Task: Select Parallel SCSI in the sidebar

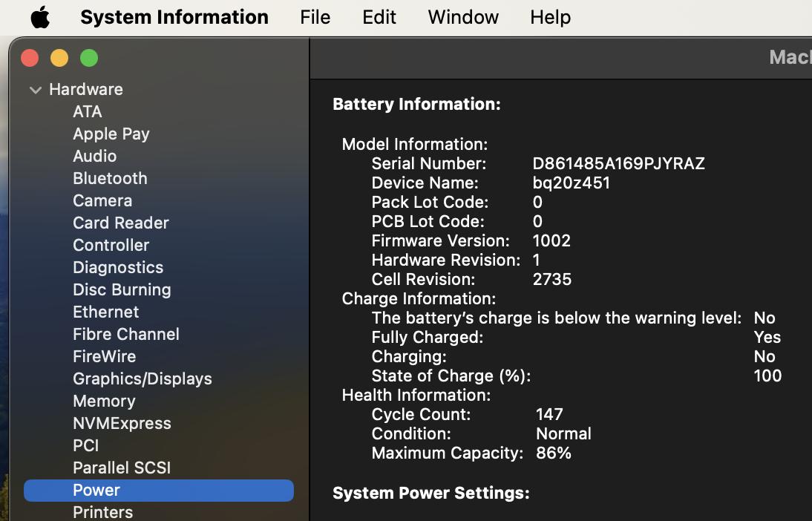Action: pyautogui.click(x=122, y=468)
